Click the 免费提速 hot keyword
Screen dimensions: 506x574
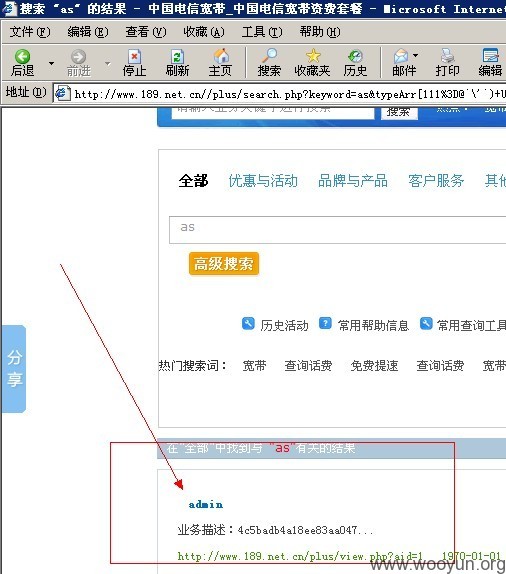pos(374,366)
